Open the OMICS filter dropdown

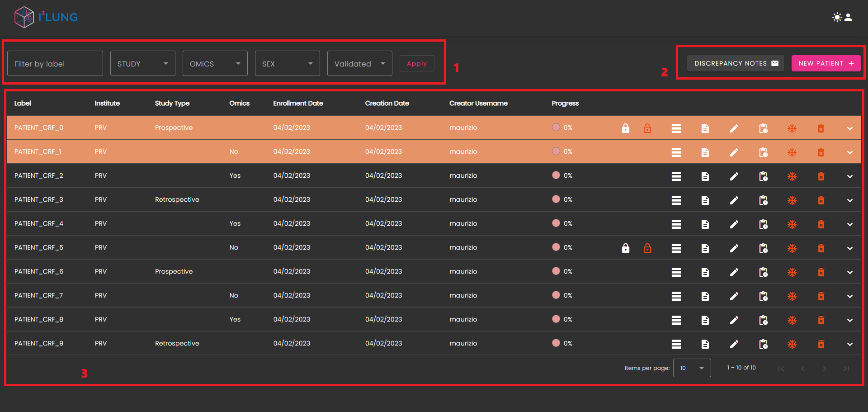coord(215,64)
